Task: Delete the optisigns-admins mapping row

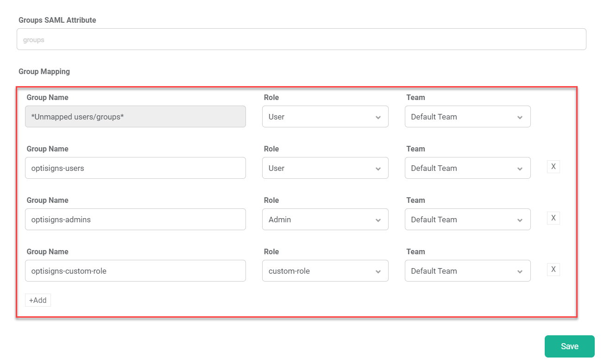Action: (x=553, y=218)
